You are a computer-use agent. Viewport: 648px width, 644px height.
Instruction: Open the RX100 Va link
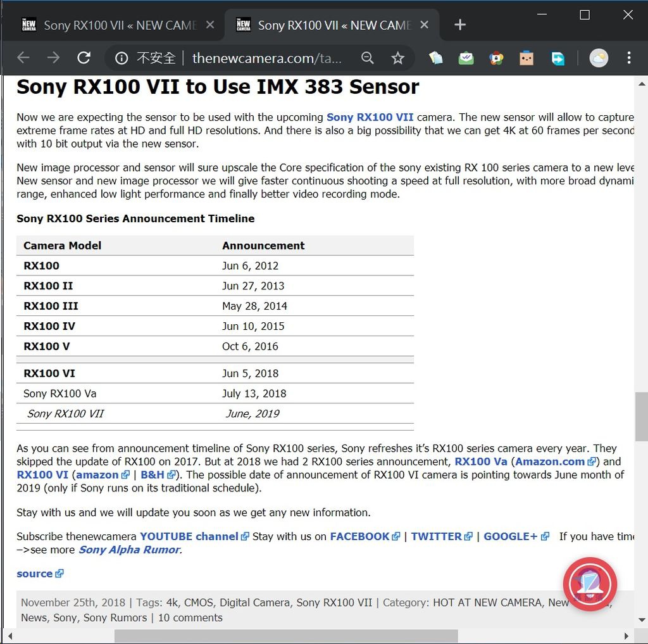point(481,462)
